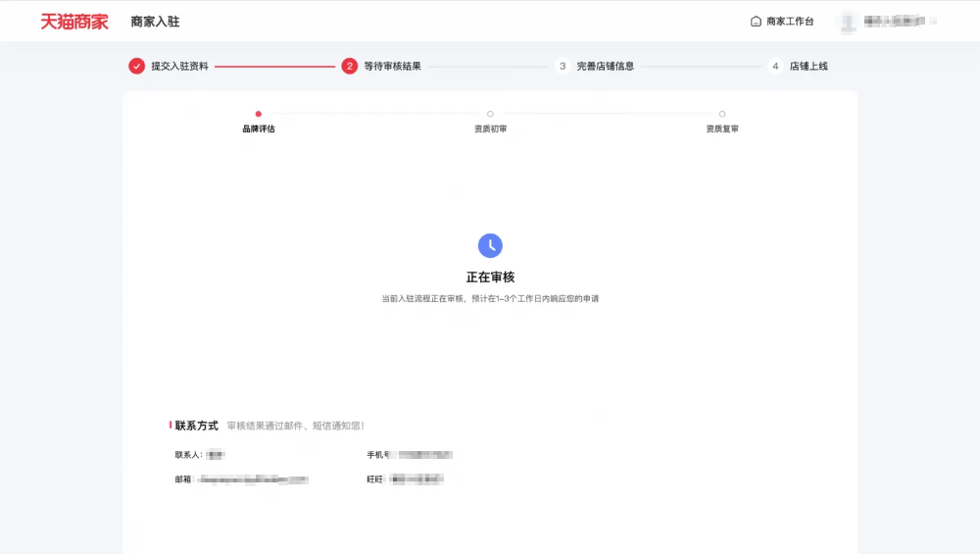Click the step 3 number circle
The width and height of the screenshot is (980, 554).
[x=563, y=66]
